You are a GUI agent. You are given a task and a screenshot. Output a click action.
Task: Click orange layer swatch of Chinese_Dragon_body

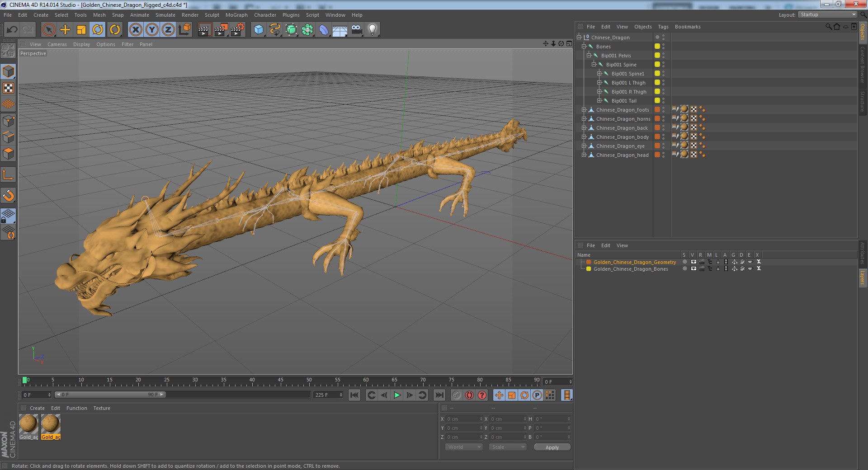pos(657,136)
